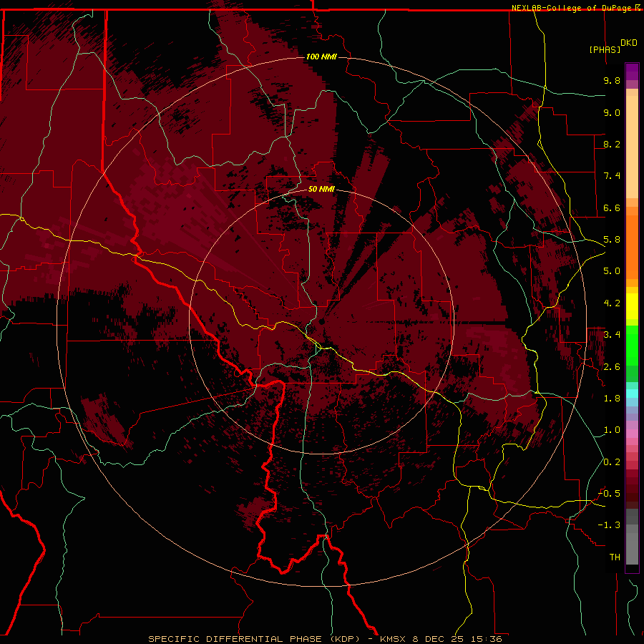Image resolution: width=644 pixels, height=644 pixels.
Task: Click the orange band of the color bar
Action: point(632,243)
